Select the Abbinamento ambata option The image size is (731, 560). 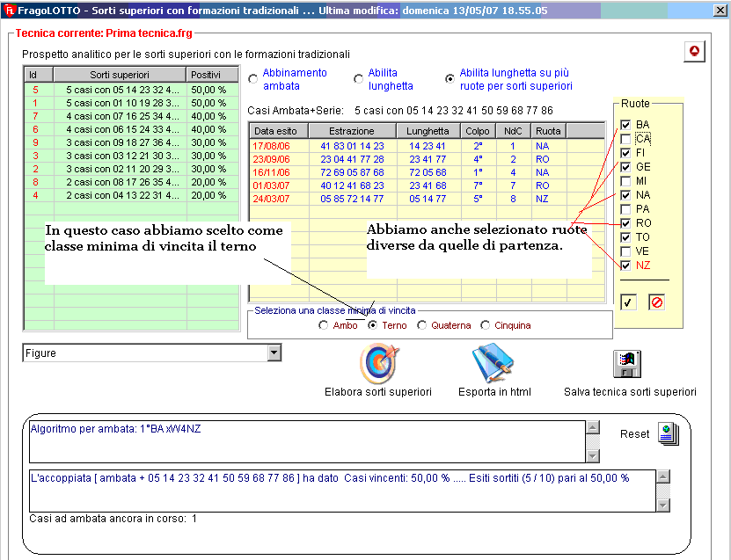click(253, 79)
